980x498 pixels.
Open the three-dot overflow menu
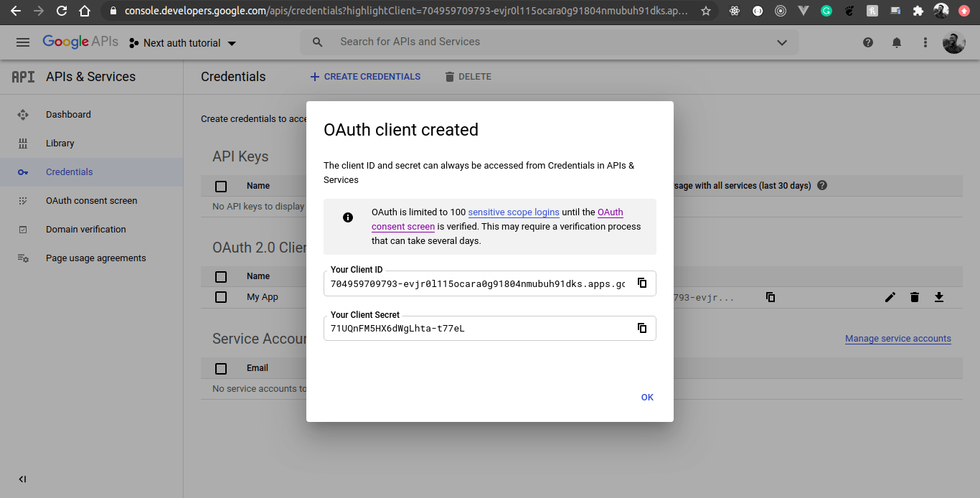pos(925,42)
